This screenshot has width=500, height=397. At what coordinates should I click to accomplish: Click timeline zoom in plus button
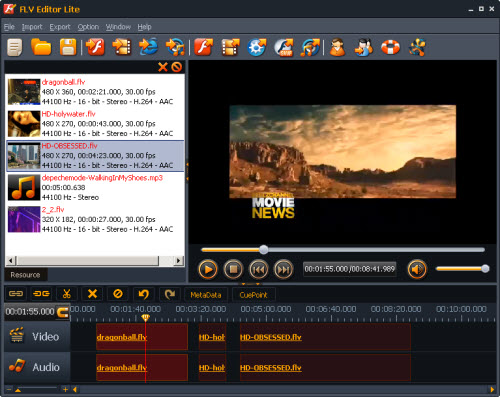point(65,389)
